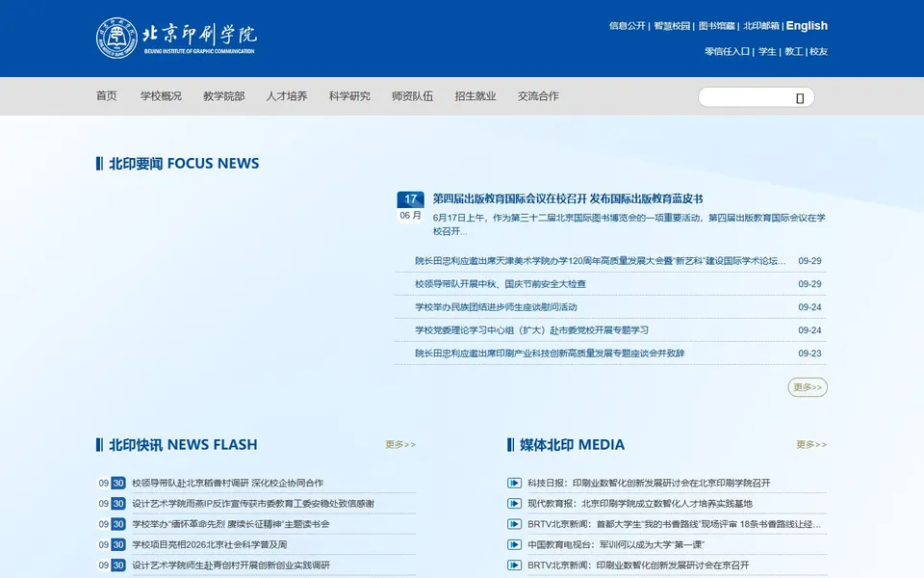
Task: Open news 学校举办民族团结进步师生座谈慰问活动
Action: point(496,306)
